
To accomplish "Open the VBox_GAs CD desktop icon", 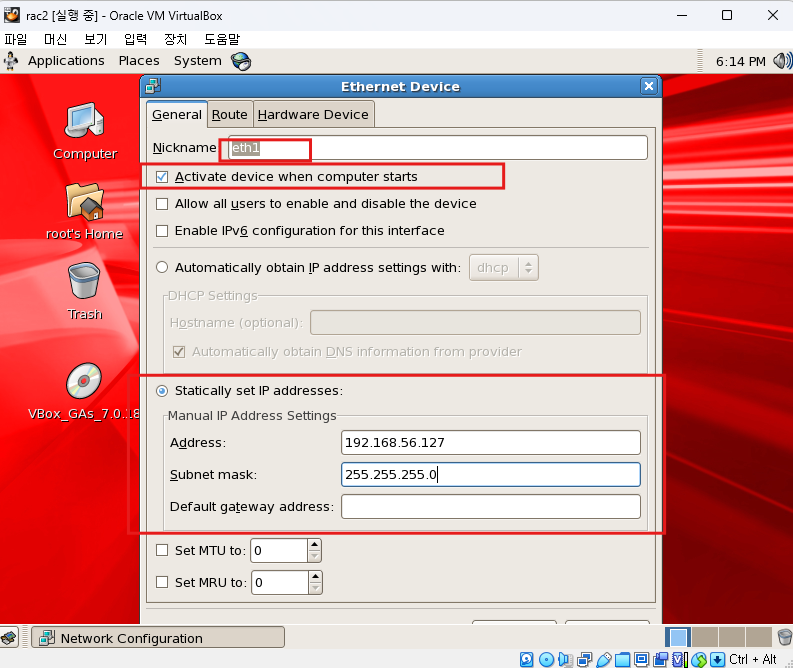I will click(x=84, y=381).
